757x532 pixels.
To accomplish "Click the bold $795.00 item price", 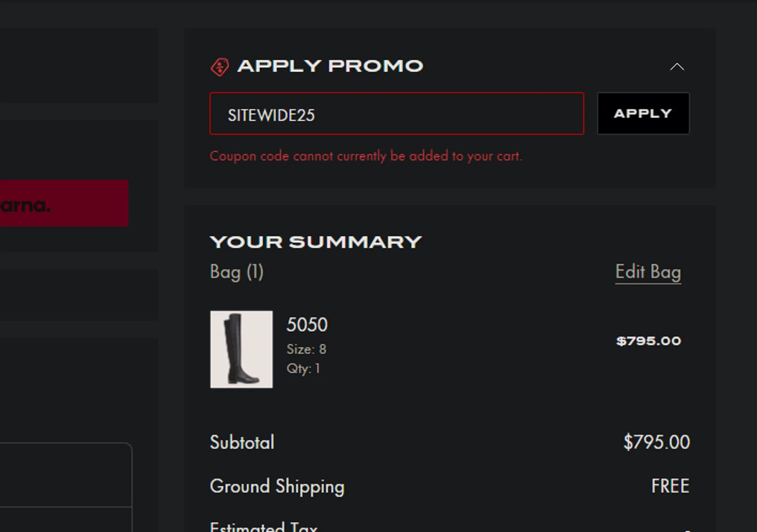I will click(x=648, y=341).
